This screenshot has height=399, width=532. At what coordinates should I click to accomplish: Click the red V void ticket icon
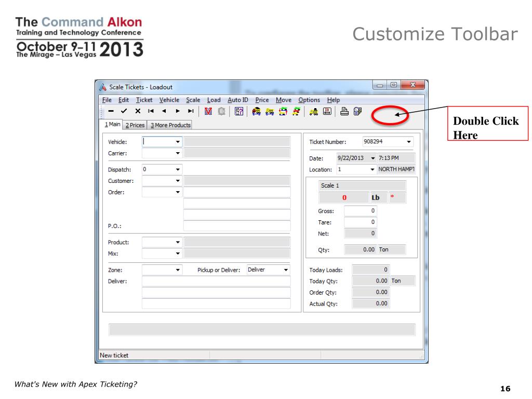tap(208, 111)
